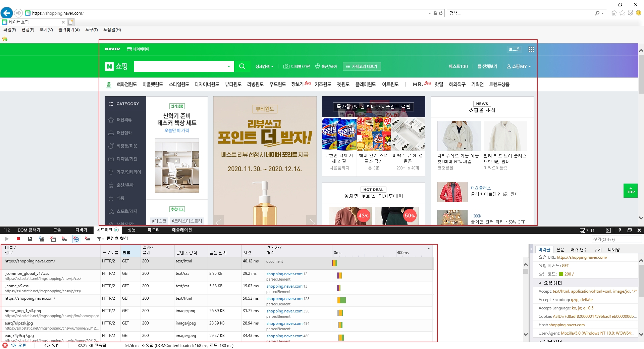
Task: Open the 본문 details tab
Action: click(x=560, y=250)
